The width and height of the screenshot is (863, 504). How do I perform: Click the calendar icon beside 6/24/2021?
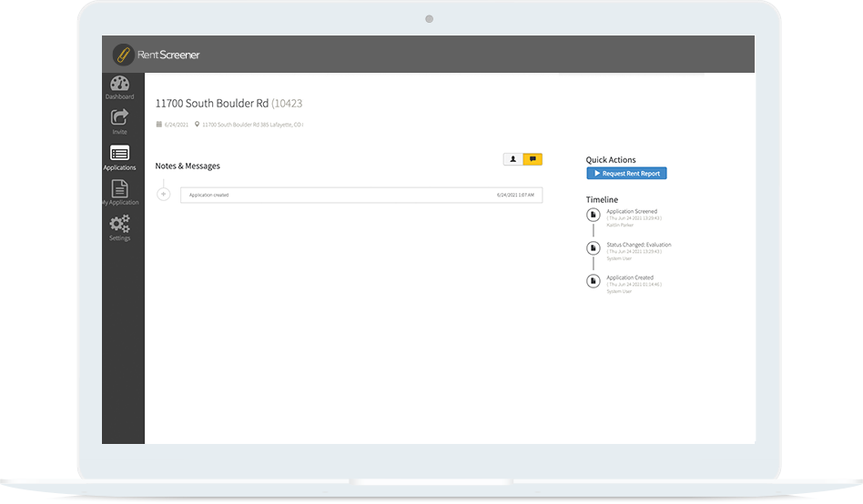coord(159,124)
